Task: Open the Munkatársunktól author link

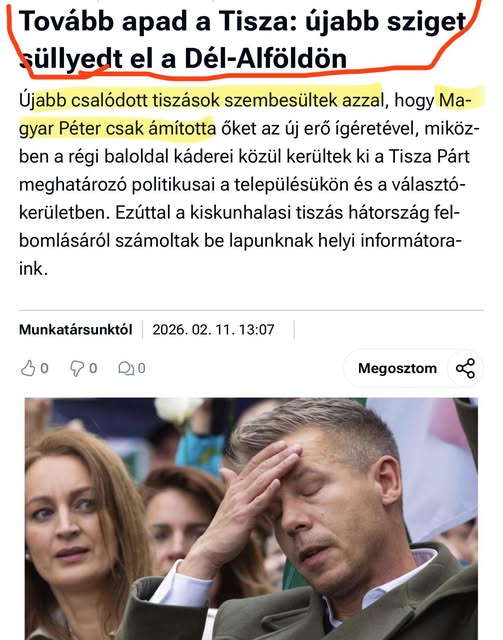Action: [76, 329]
